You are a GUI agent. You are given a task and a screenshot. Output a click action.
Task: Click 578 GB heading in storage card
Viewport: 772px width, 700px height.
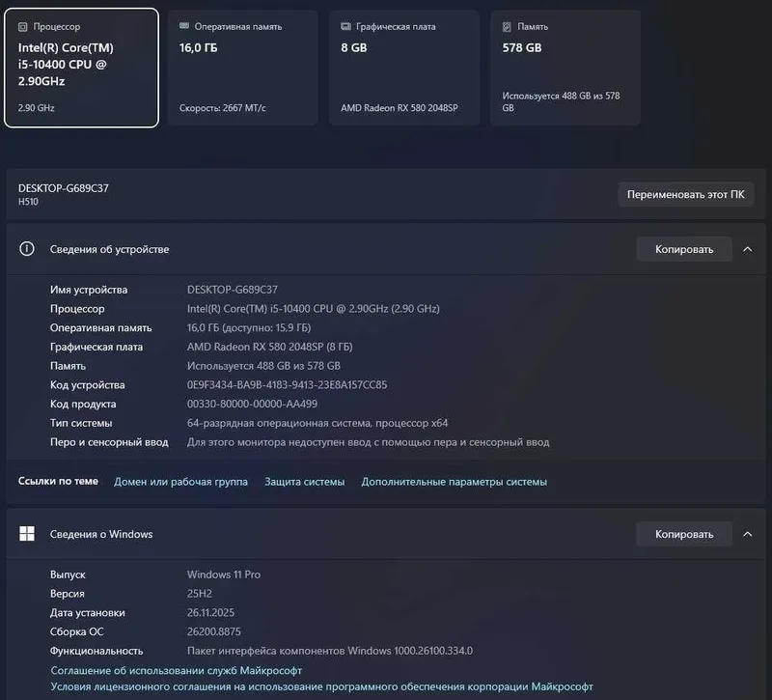click(522, 47)
